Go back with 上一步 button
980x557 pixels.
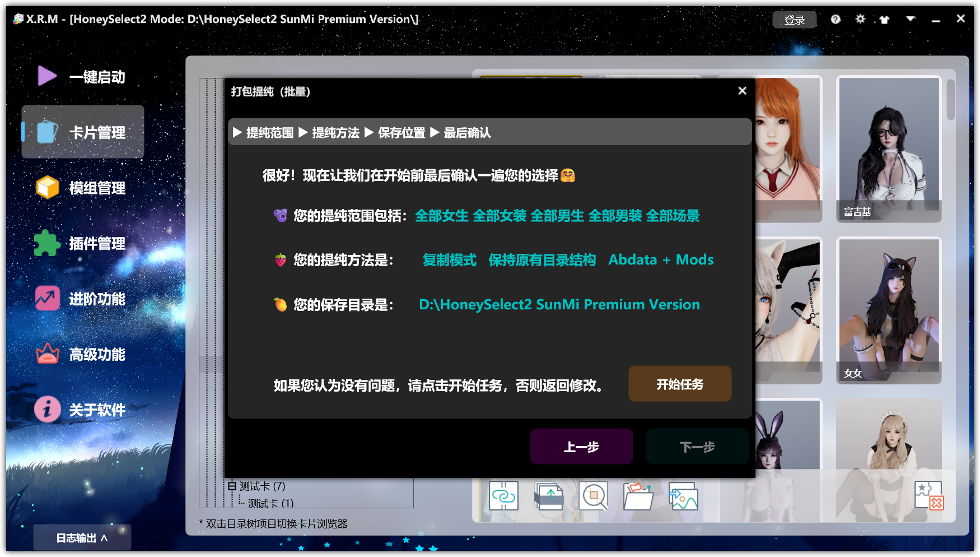point(581,447)
